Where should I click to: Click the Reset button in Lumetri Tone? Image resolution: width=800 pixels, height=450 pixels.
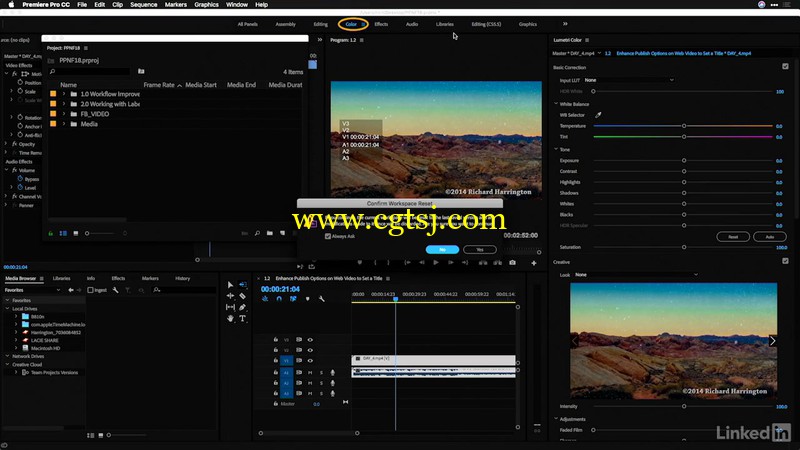click(733, 237)
